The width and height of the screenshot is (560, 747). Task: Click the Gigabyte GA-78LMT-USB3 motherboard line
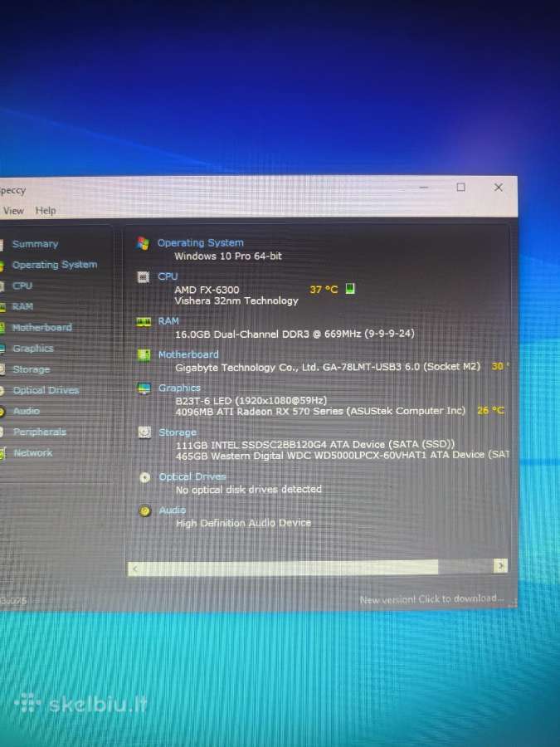tap(328, 368)
